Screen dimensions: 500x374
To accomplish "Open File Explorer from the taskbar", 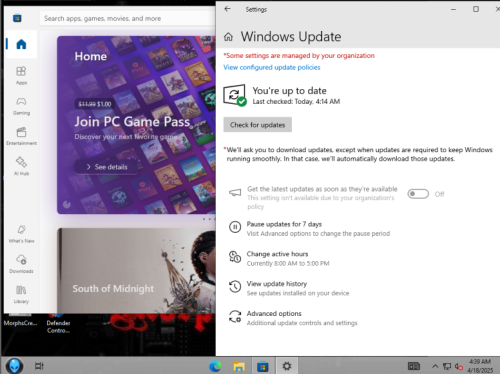I will 239,366.
